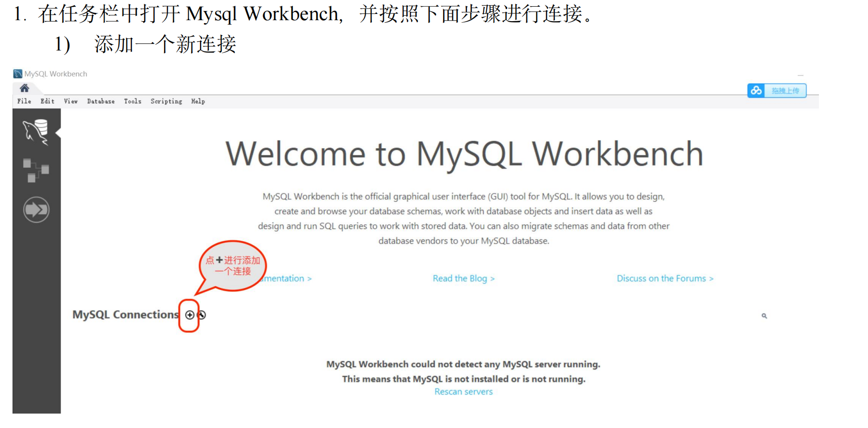
Task: Follow Discuss on the Forums link
Action: [665, 278]
